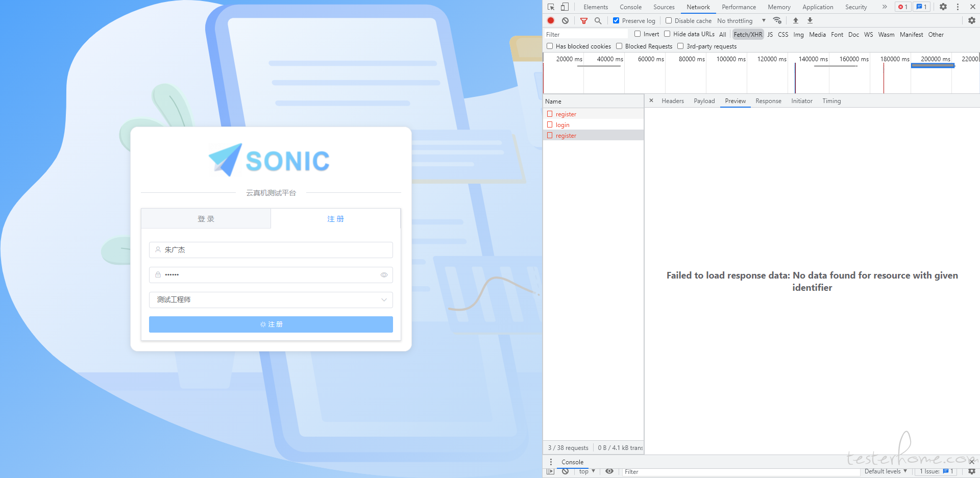This screenshot has height=478, width=980.
Task: Export HAR file download arrow
Action: click(810, 20)
